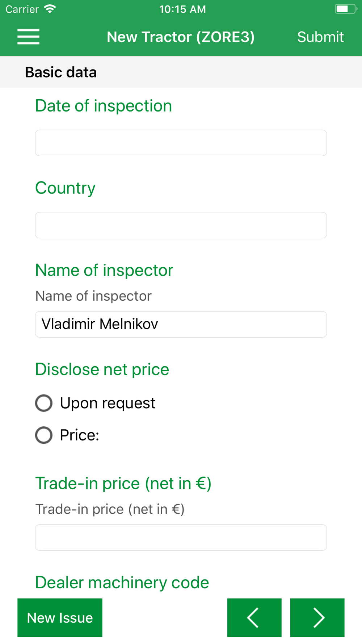This screenshot has height=644, width=362.
Task: Tap the Disclose net price heading
Action: tap(102, 369)
